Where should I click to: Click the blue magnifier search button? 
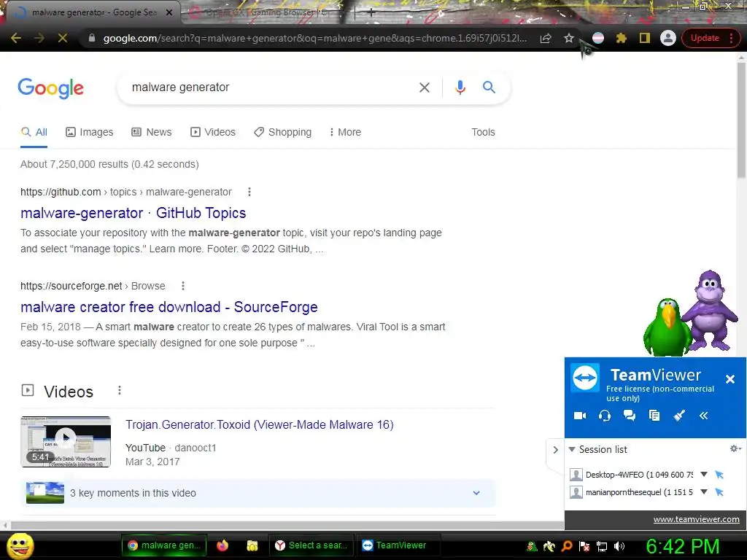(x=489, y=87)
